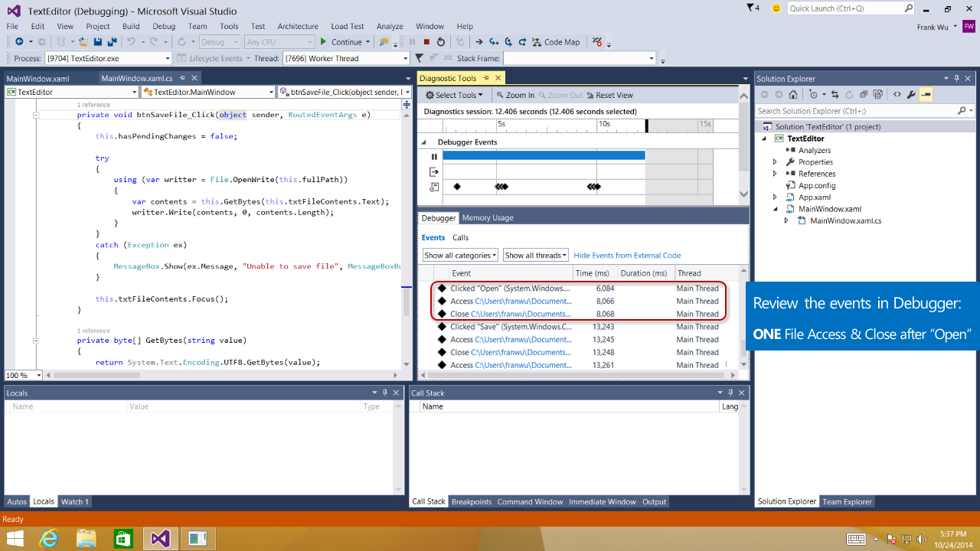
Task: Click Sync with Active Document icon
Action: (835, 95)
